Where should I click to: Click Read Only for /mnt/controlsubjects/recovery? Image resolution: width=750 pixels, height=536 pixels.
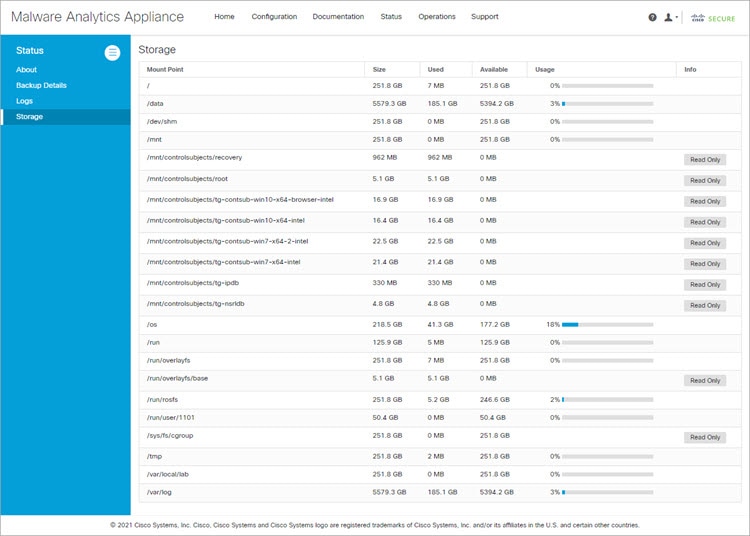point(705,160)
